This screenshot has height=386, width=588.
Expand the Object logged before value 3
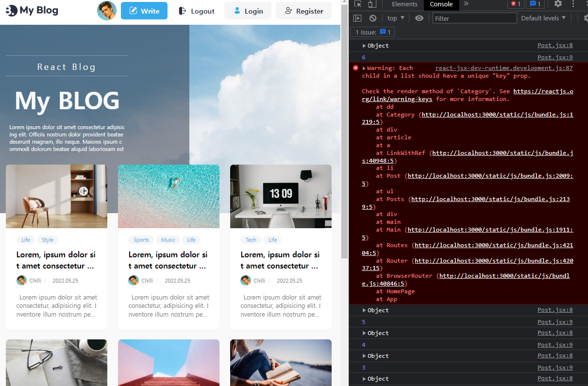[365, 356]
